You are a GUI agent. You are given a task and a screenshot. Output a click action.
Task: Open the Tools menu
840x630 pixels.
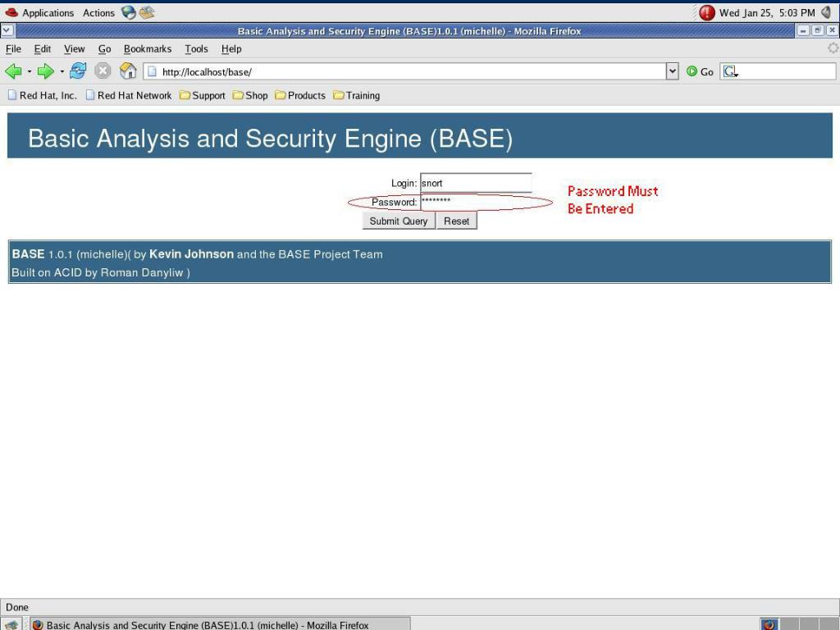coord(196,48)
